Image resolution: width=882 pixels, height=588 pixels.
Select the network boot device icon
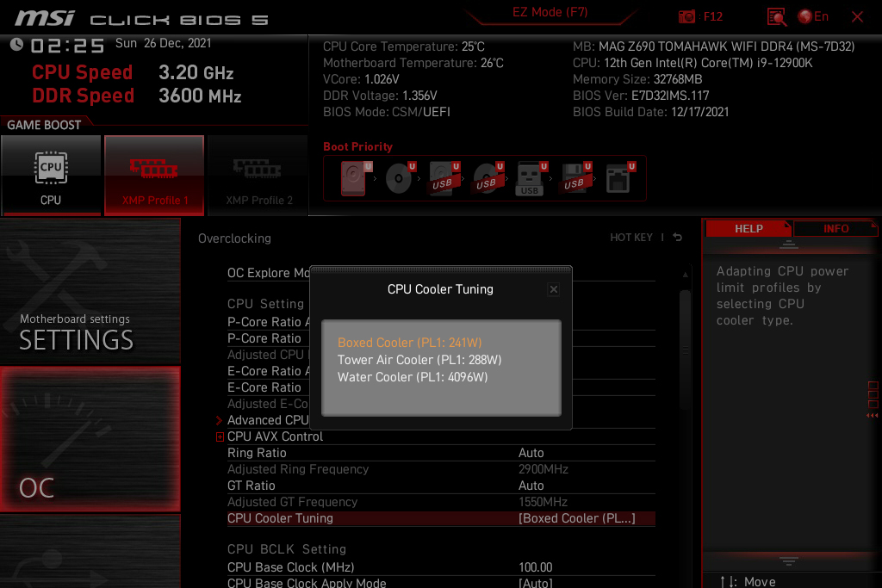click(x=620, y=178)
